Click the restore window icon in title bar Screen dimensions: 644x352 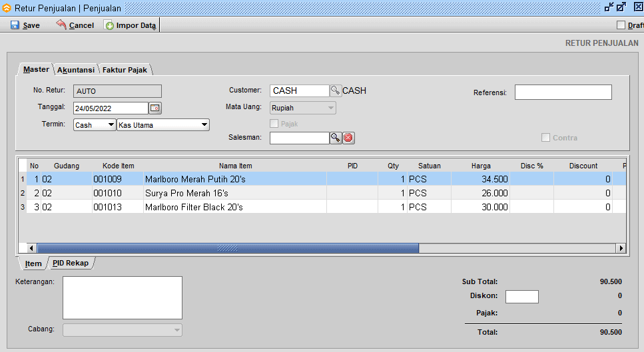[621, 7]
